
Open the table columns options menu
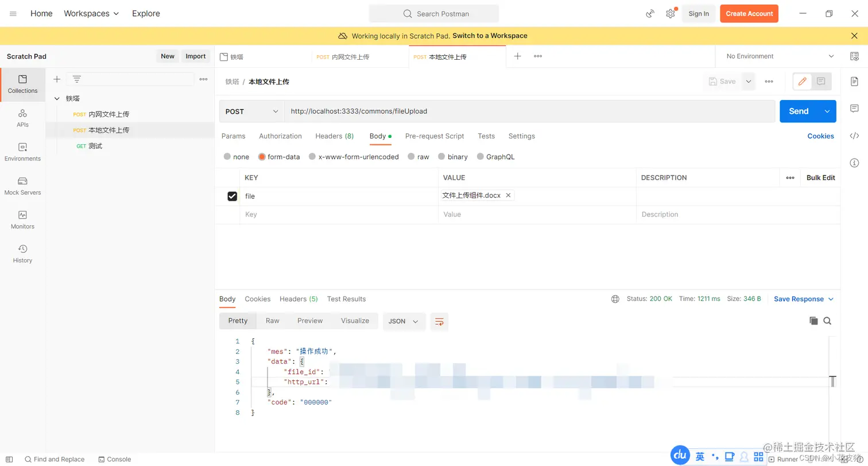click(790, 178)
